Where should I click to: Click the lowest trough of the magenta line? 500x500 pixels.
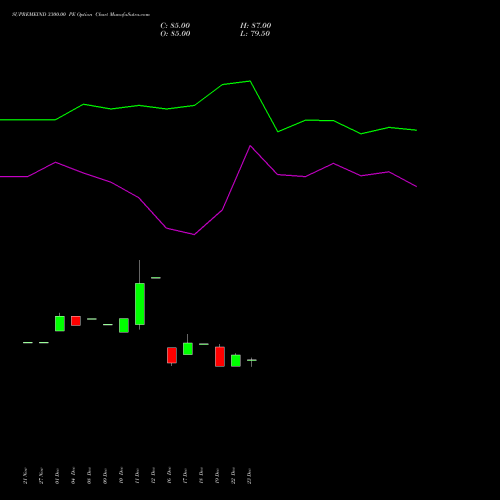pos(194,235)
